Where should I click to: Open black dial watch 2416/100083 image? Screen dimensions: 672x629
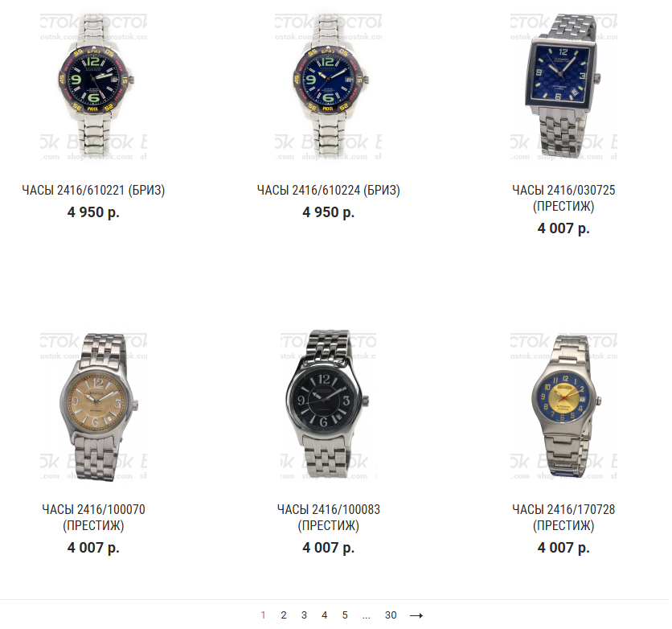click(x=328, y=406)
